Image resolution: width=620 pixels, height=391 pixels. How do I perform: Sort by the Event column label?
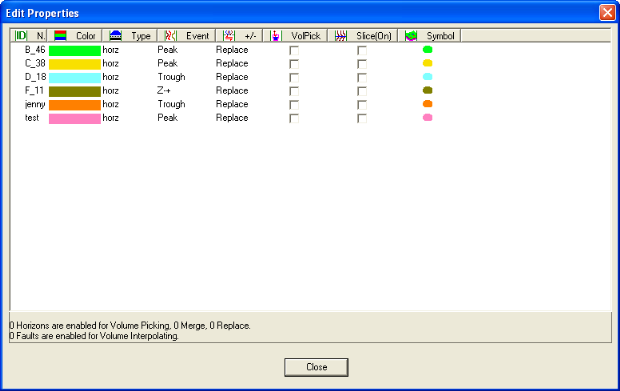(197, 36)
